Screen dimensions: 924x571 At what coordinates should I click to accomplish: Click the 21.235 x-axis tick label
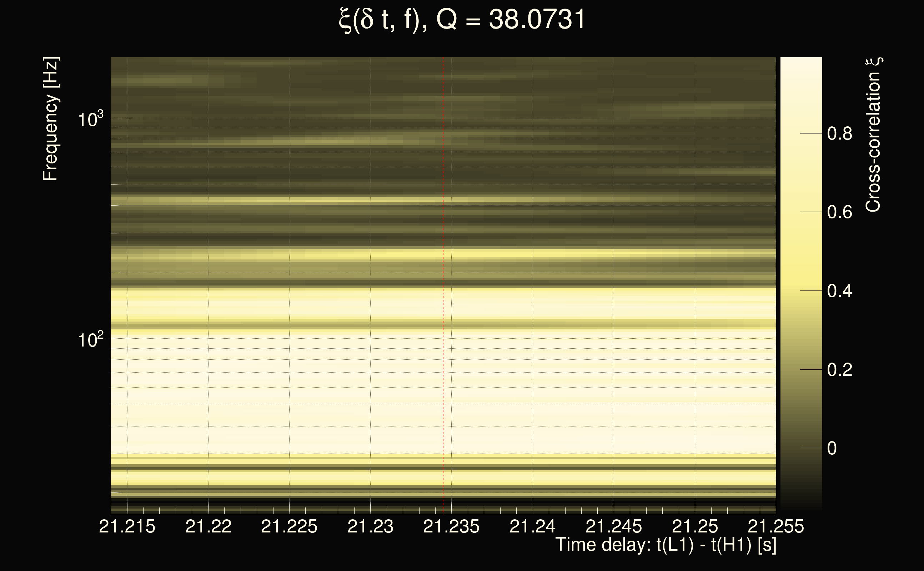coord(451,526)
